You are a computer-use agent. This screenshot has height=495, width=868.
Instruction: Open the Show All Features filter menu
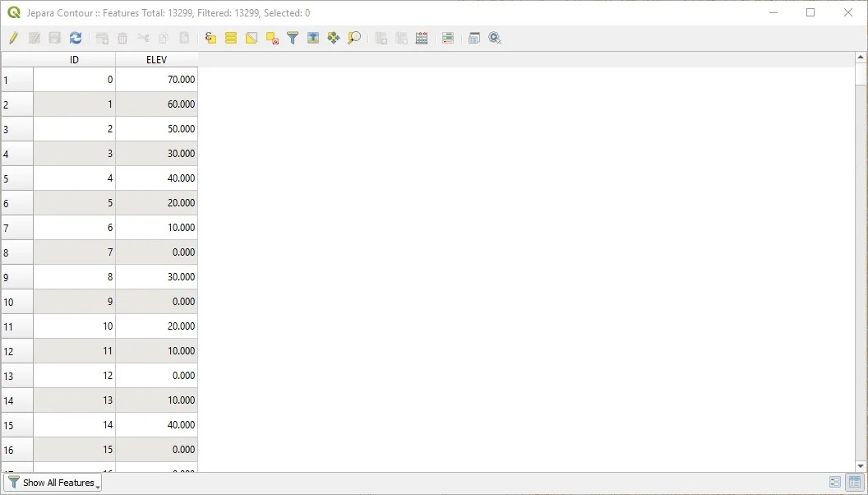click(53, 483)
